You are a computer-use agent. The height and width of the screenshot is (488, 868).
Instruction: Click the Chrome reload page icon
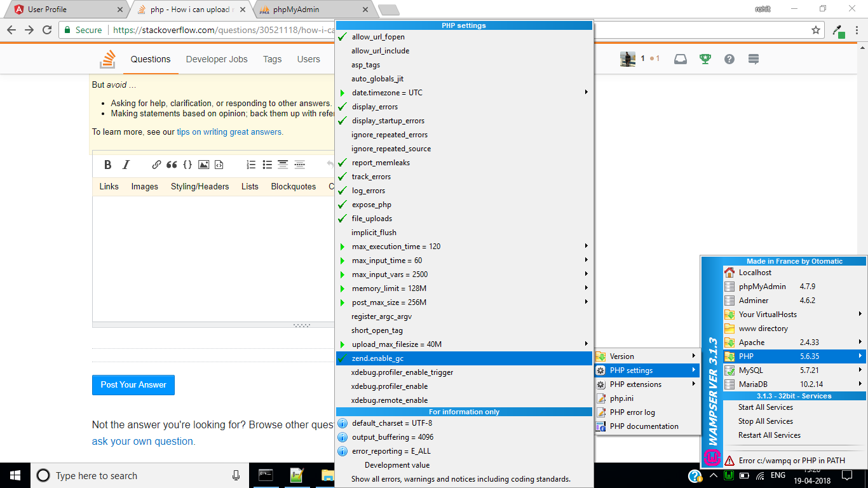47,30
